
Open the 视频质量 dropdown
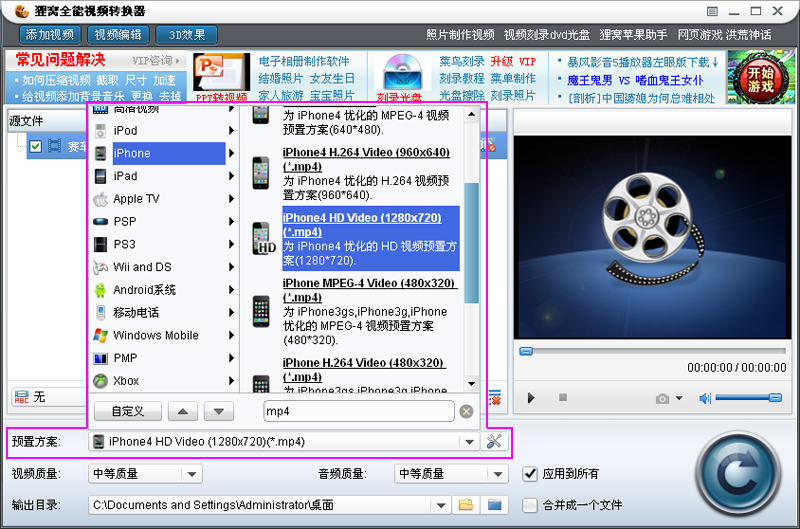192,474
